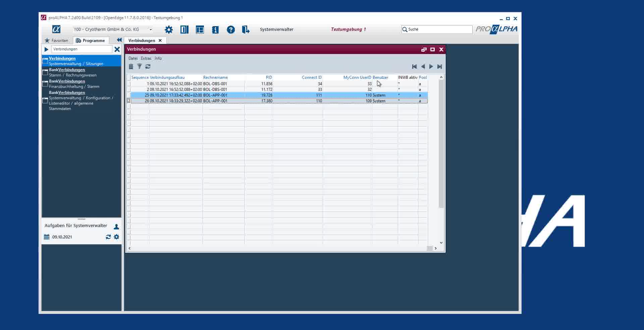644x330 pixels.
Task: Restore the Verbindungen inner window
Action: point(424,49)
